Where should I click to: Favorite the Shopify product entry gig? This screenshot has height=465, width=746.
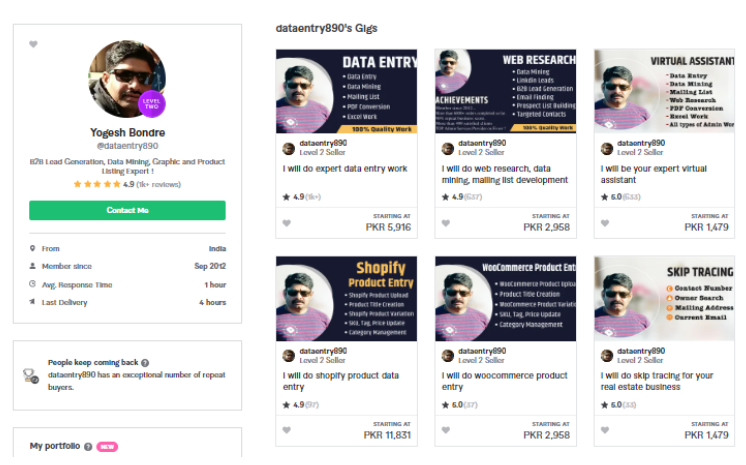pyautogui.click(x=286, y=430)
